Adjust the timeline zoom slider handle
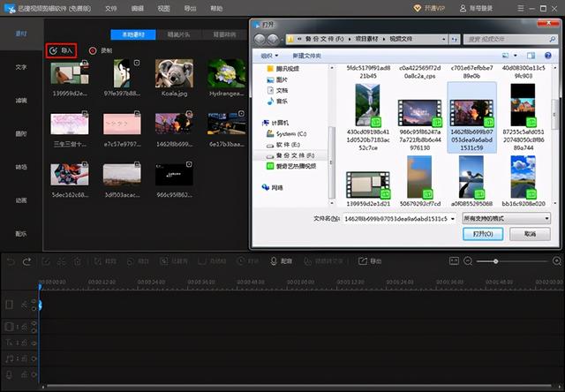The width and height of the screenshot is (565, 392). (x=496, y=261)
